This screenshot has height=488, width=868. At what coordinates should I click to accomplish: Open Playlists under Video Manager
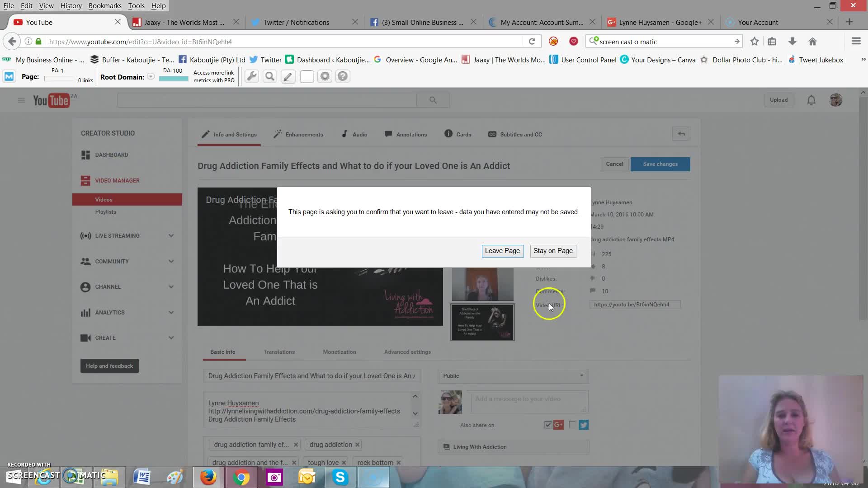[x=105, y=212]
